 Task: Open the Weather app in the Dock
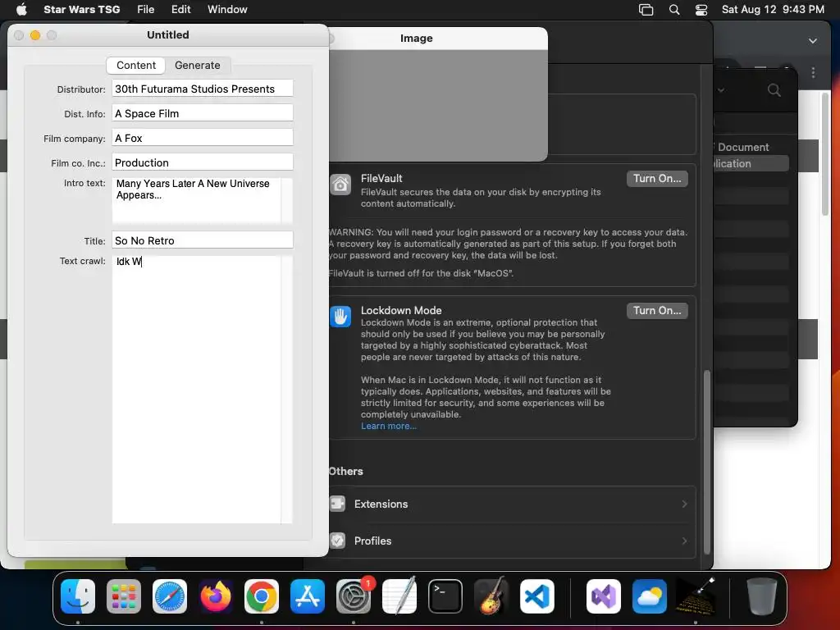(x=650, y=596)
